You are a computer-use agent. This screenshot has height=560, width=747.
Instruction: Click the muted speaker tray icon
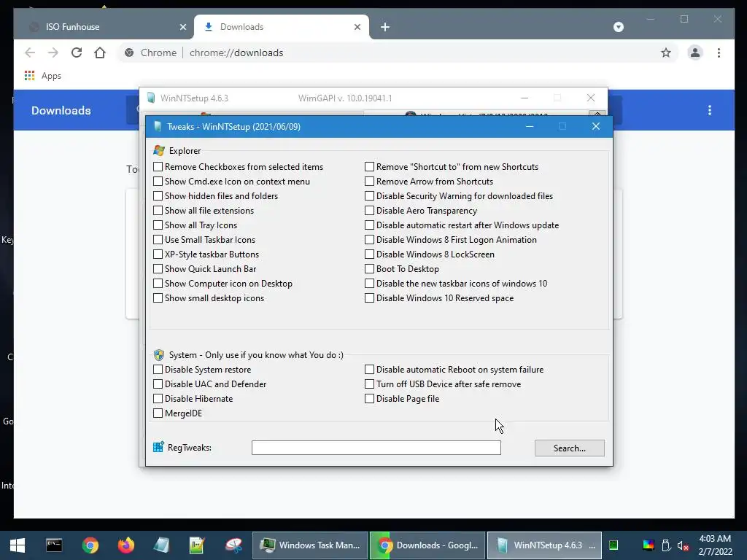click(x=683, y=545)
